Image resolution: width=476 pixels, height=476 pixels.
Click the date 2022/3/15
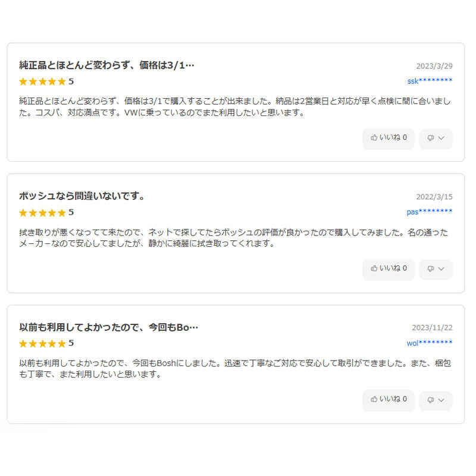coord(434,197)
